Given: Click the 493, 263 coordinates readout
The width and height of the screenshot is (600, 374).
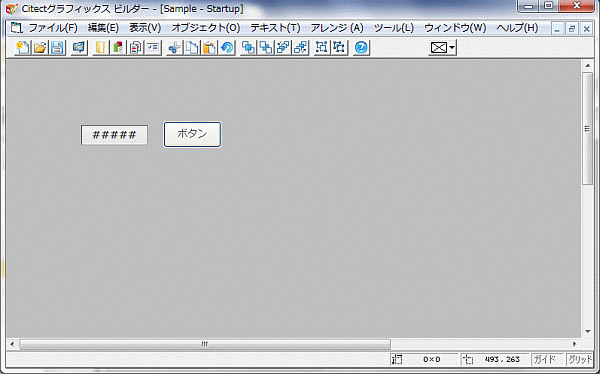Looking at the screenshot, I should coord(502,359).
